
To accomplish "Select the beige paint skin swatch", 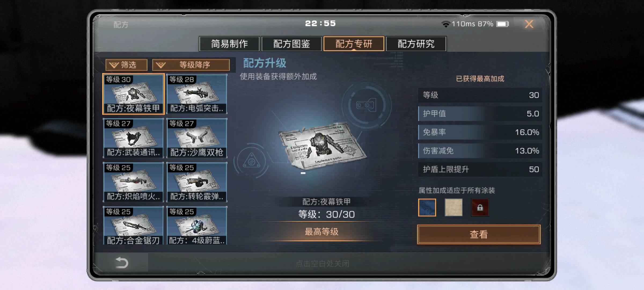I will pyautogui.click(x=453, y=208).
